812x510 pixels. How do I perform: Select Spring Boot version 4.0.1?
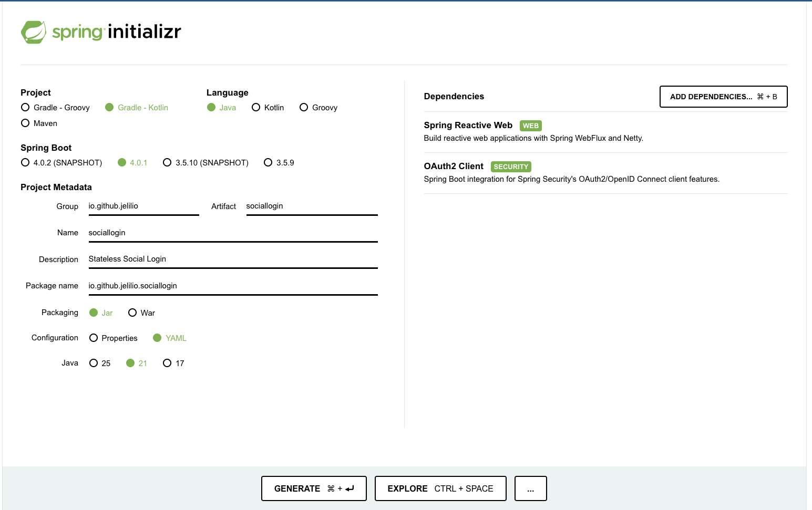click(132, 163)
